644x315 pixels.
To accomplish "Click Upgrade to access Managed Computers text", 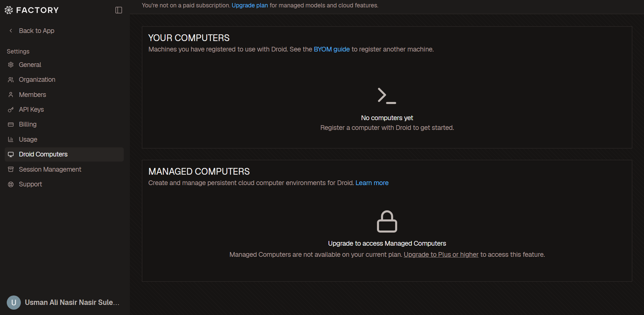I will (x=387, y=243).
